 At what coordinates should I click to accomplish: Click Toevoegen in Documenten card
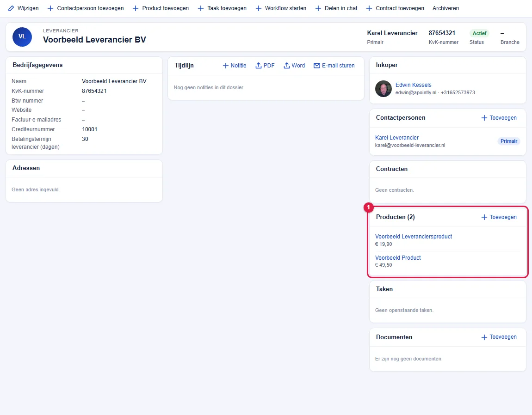pos(499,337)
